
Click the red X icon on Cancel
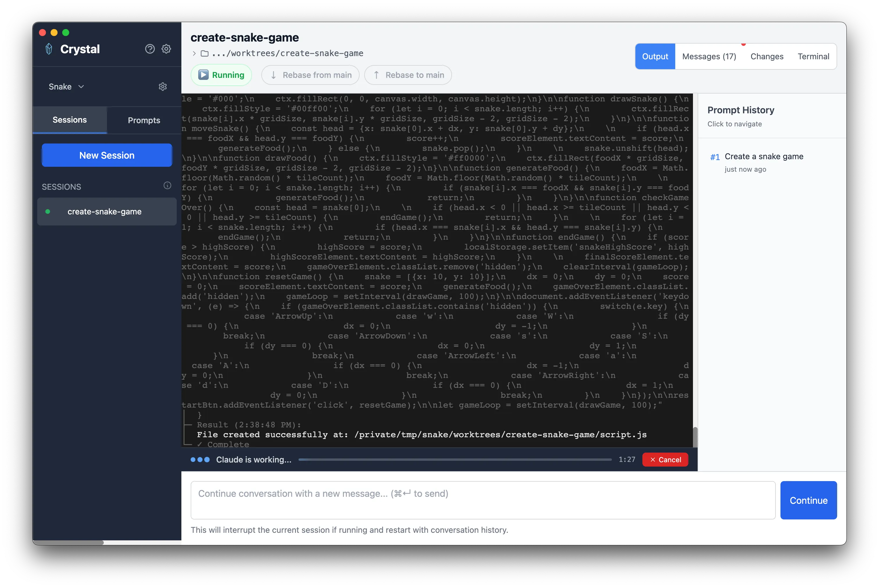(x=653, y=459)
